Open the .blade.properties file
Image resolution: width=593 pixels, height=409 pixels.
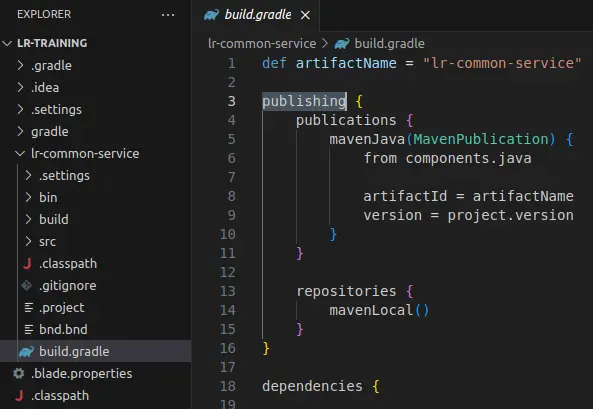[82, 373]
